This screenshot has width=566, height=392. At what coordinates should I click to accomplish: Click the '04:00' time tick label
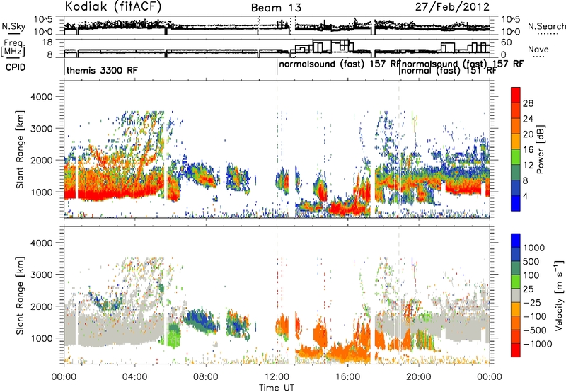[x=134, y=377]
